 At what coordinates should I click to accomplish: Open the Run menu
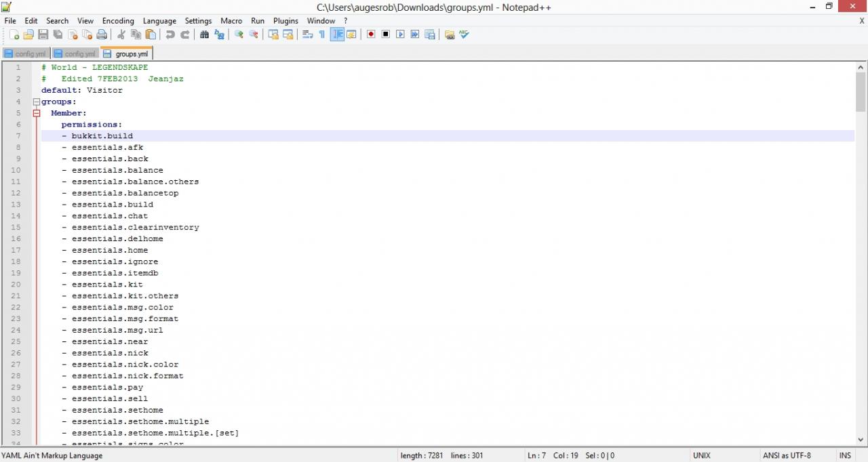point(258,21)
